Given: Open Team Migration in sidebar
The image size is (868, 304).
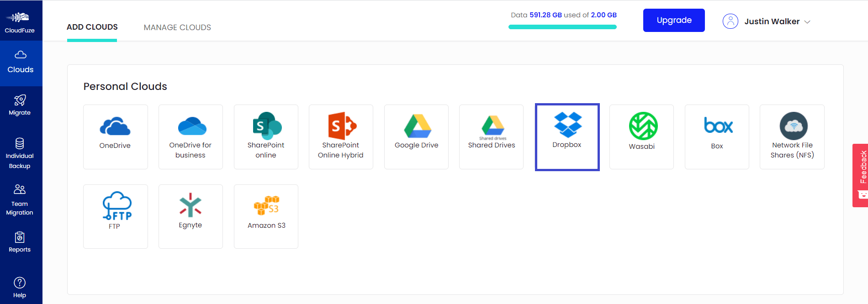Looking at the screenshot, I should tap(20, 200).
